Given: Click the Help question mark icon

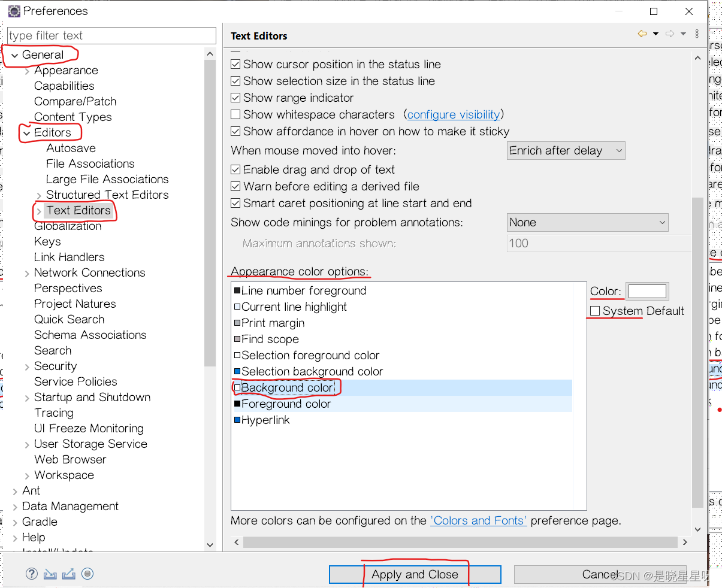Looking at the screenshot, I should [x=32, y=574].
